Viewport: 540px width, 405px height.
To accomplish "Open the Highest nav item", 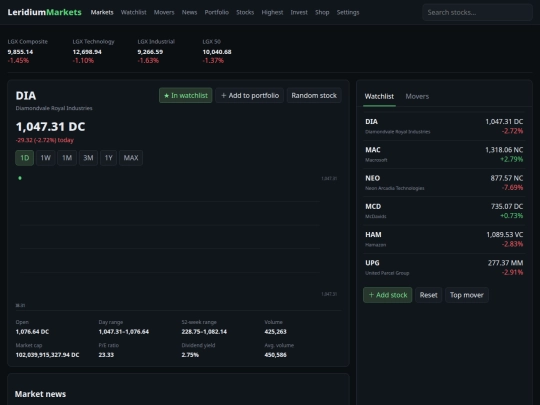I will (x=272, y=12).
